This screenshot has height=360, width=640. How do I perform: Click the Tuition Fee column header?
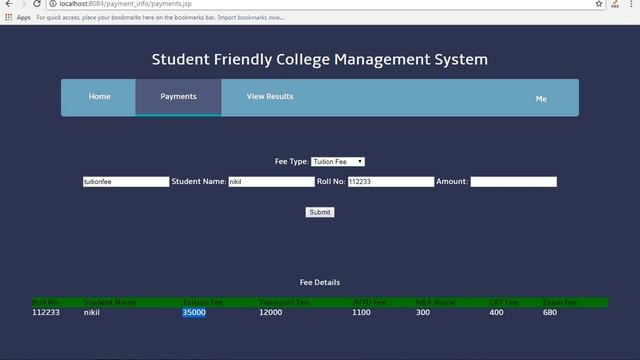pos(202,302)
